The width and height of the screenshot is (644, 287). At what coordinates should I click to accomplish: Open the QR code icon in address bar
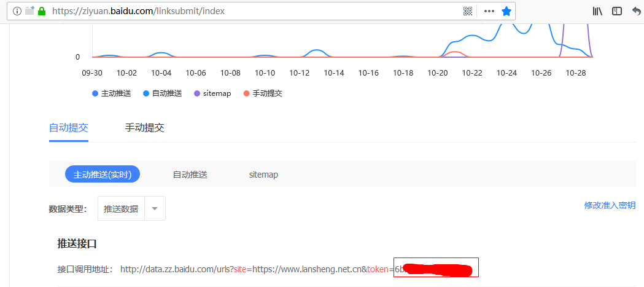point(468,11)
